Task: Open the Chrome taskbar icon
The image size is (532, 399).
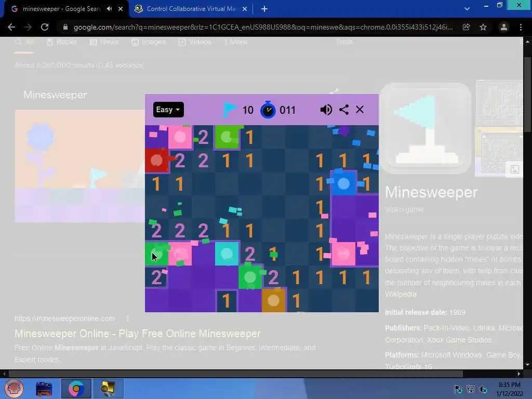Action: pyautogui.click(x=76, y=389)
